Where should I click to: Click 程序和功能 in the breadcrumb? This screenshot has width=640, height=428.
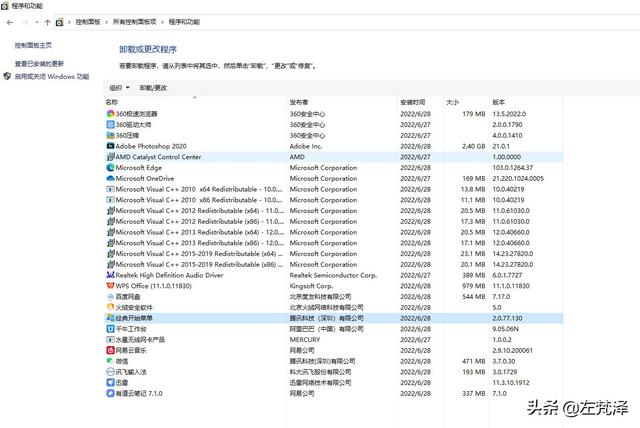184,22
